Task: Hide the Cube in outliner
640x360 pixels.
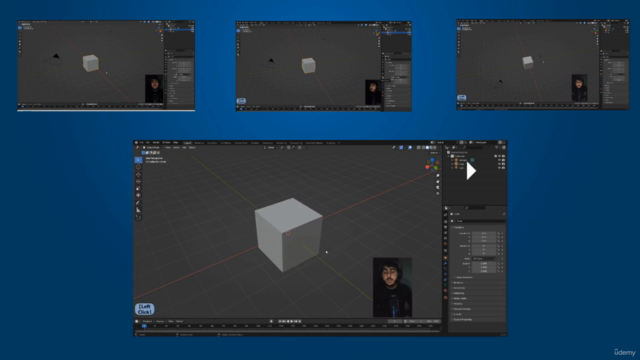Action: [499, 164]
